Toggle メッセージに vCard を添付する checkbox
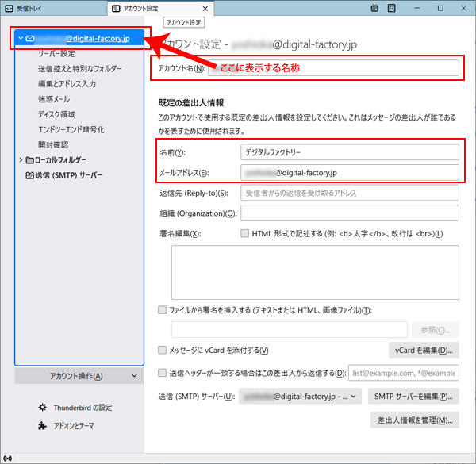Image resolution: width=476 pixels, height=464 pixels. tap(163, 351)
